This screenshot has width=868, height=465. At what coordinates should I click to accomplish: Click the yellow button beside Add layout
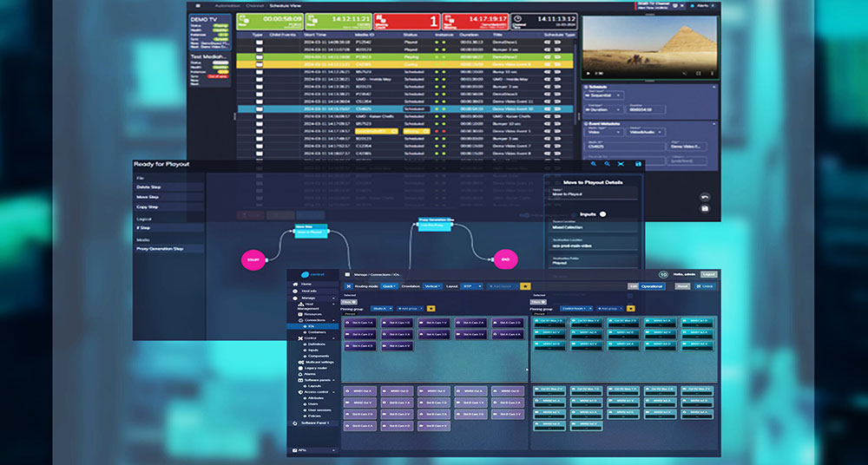(x=525, y=285)
